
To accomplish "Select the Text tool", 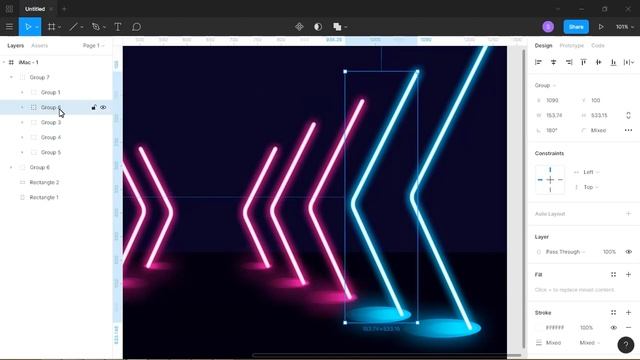I will click(118, 27).
